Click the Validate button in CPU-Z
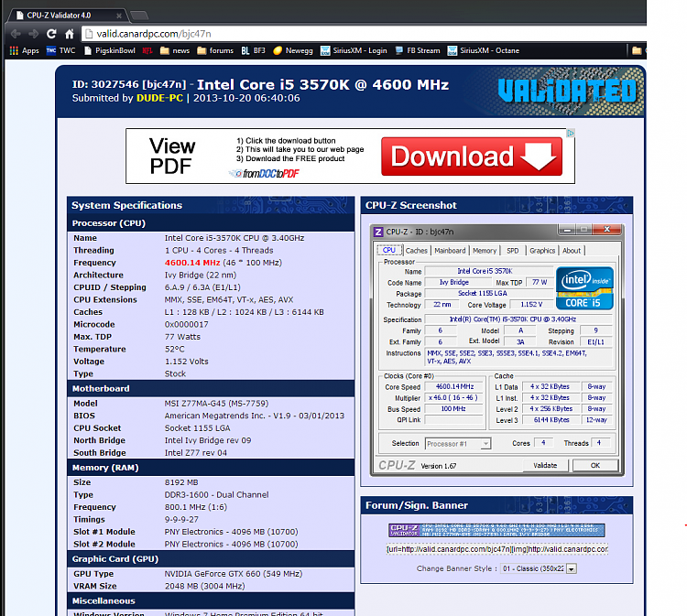Viewport: 687px width, 616px height. (x=545, y=465)
